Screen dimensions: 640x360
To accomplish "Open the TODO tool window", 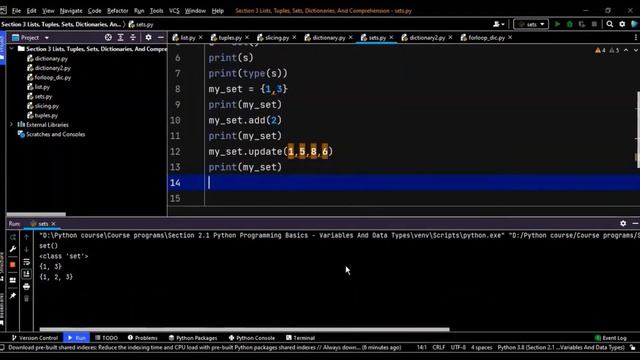I will tap(107, 338).
